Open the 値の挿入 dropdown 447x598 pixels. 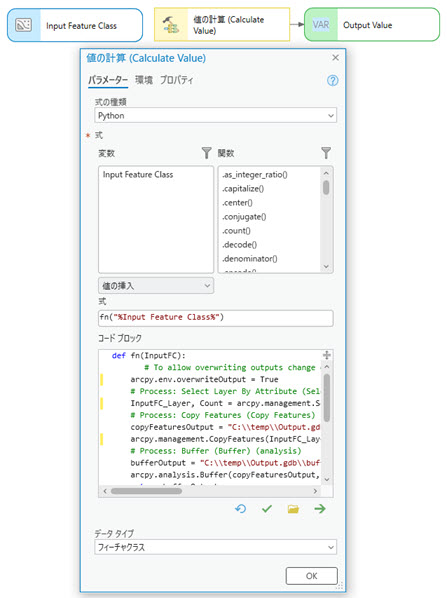coord(156,286)
